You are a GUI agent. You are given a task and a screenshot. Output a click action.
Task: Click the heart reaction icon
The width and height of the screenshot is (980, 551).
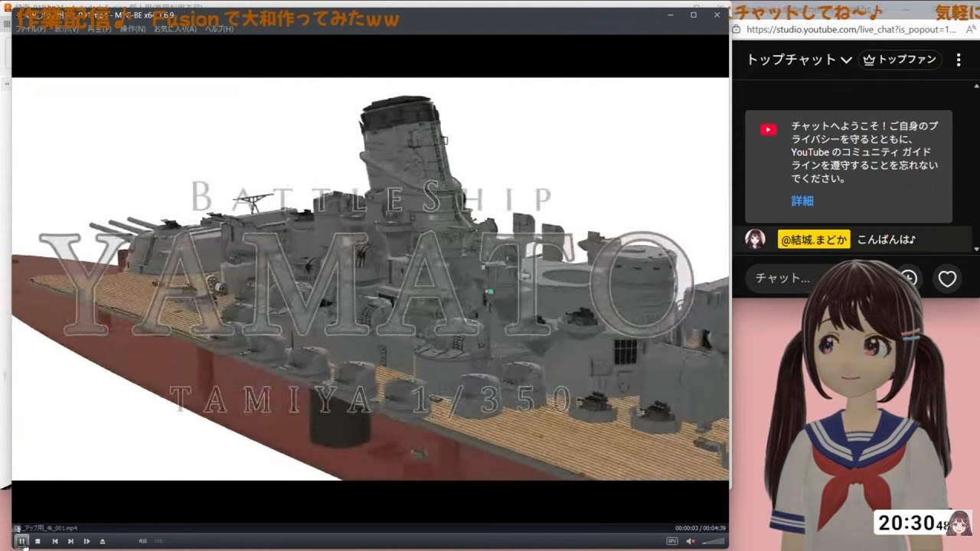[947, 279]
